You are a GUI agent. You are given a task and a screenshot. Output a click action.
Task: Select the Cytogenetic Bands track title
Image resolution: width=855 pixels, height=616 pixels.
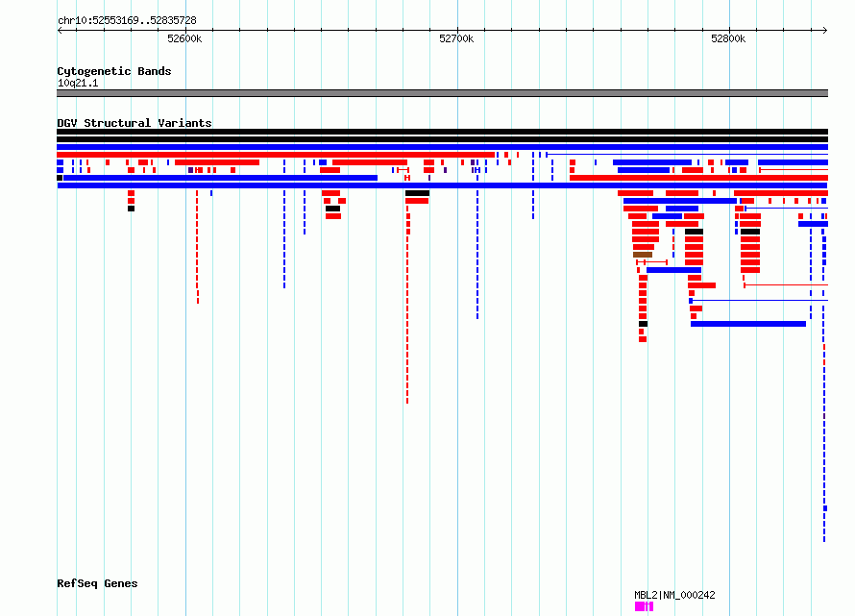point(114,71)
